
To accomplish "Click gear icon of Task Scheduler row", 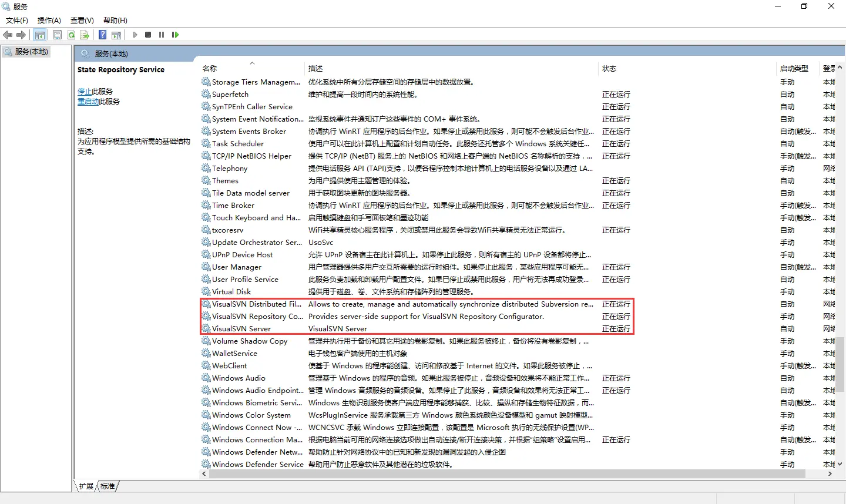I will 206,143.
